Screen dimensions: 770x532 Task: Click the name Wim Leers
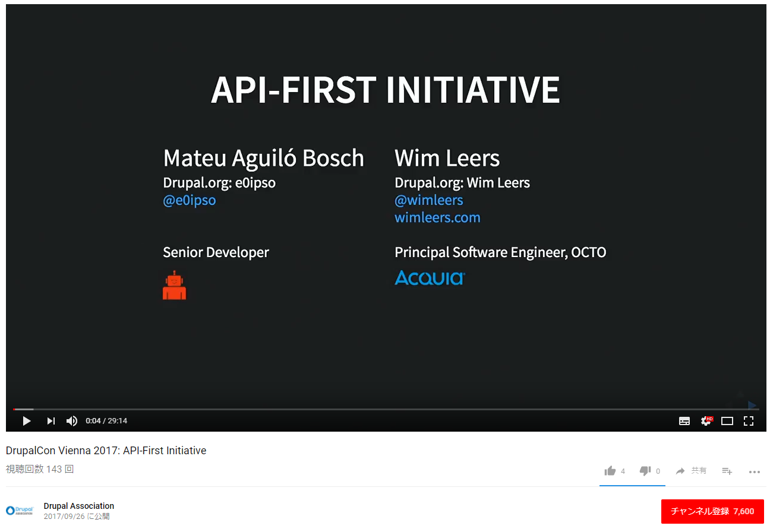tap(447, 159)
